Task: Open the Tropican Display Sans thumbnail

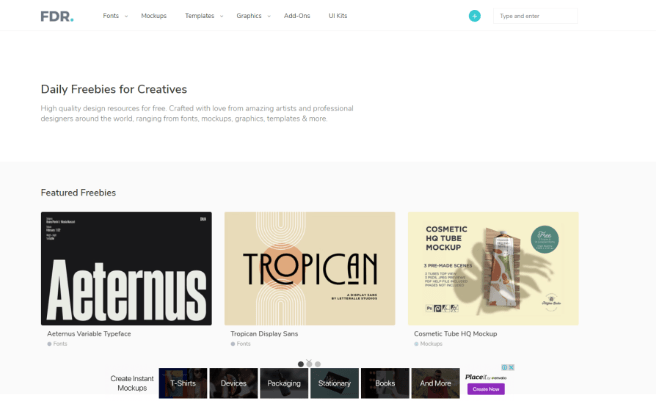Action: (310, 268)
